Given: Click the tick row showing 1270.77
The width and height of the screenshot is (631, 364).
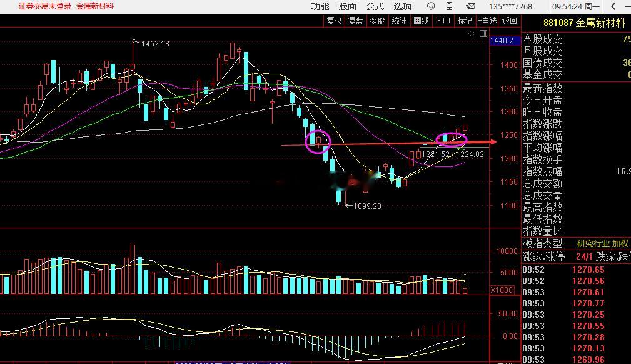Looking at the screenshot, I should 576,303.
